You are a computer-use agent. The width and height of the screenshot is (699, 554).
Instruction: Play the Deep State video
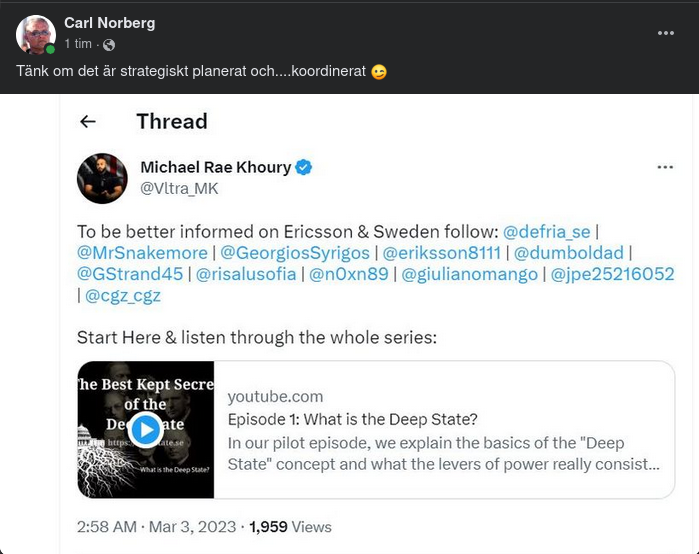click(x=146, y=429)
